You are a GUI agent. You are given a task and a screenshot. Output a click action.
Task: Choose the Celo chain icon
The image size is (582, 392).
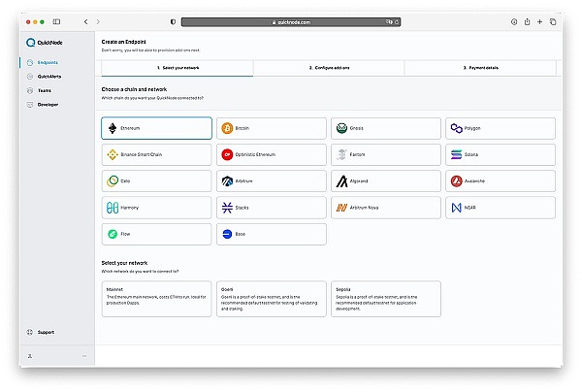tap(113, 181)
